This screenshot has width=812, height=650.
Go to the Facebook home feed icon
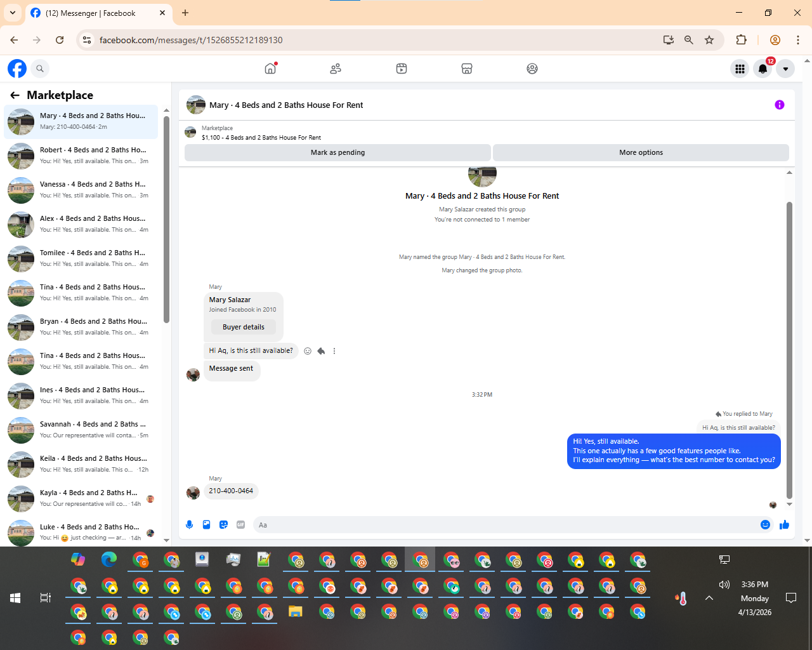270,69
